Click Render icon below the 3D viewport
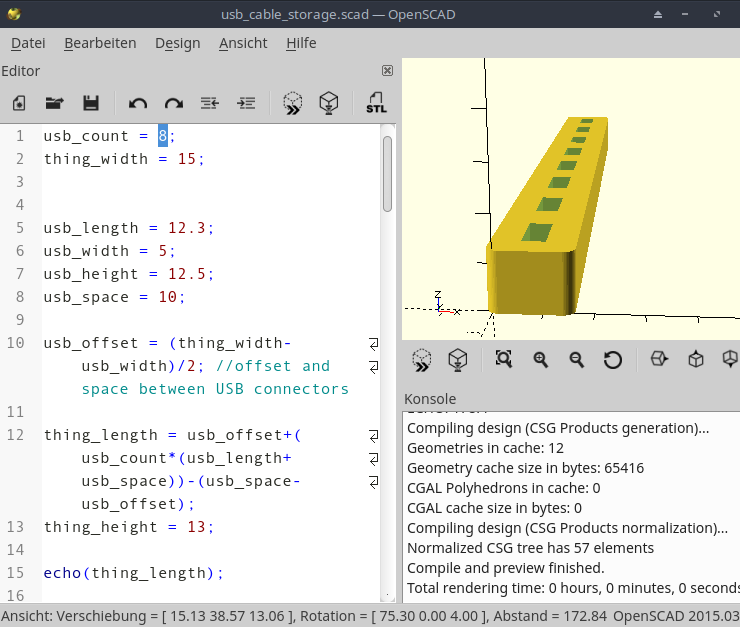The image size is (740, 627). point(457,360)
